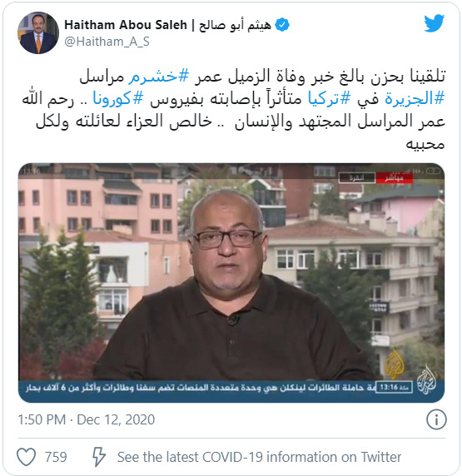Click the Al Jazeera logo in video
The image size is (462, 476).
pyautogui.click(x=426, y=380)
